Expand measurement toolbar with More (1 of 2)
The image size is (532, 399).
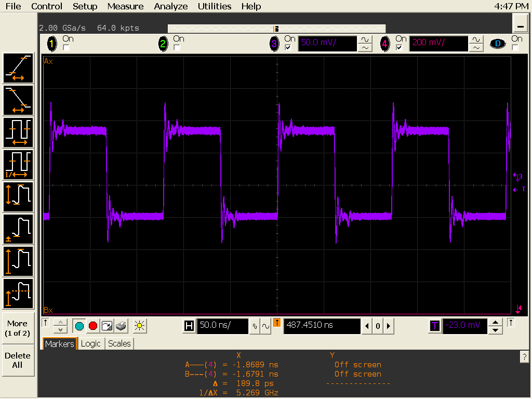coord(18,328)
